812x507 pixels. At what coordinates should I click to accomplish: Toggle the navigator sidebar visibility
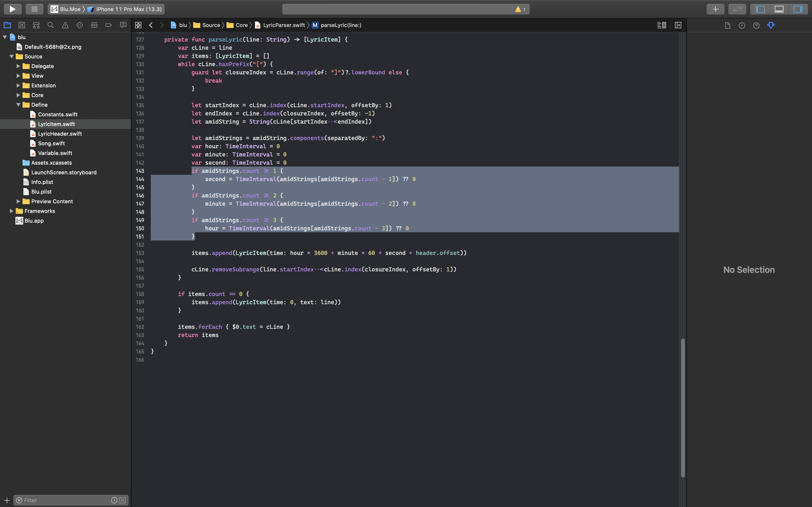click(759, 9)
